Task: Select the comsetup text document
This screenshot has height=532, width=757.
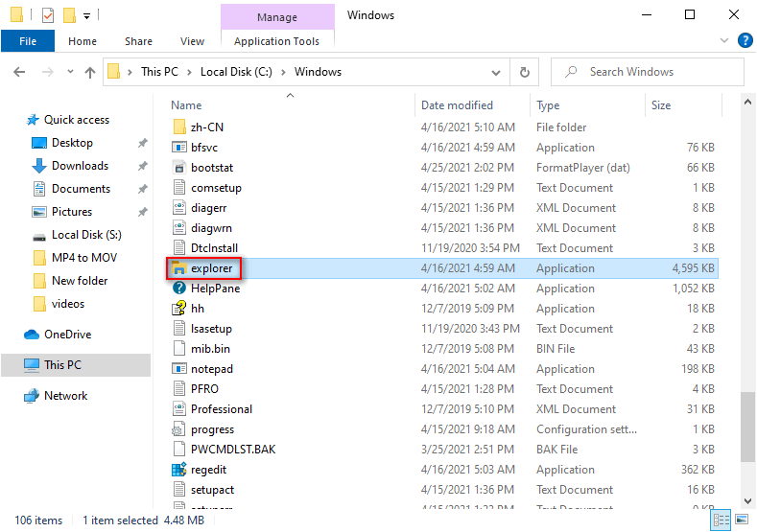Action: pos(216,188)
